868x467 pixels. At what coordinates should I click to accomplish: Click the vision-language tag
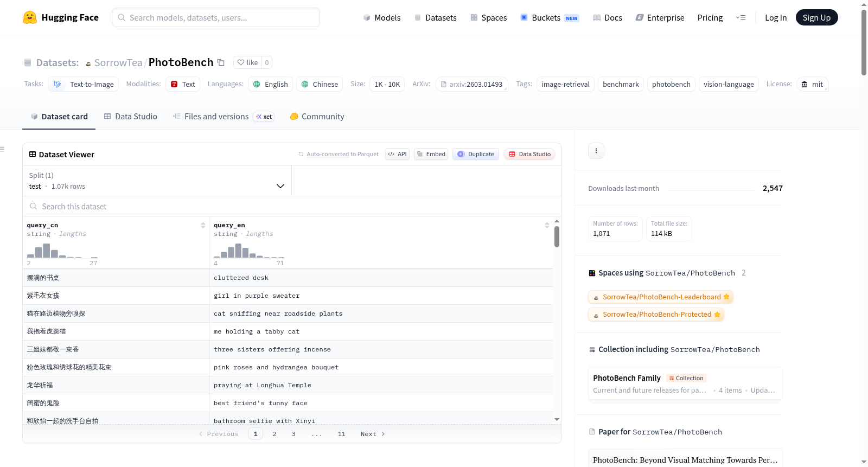point(729,84)
